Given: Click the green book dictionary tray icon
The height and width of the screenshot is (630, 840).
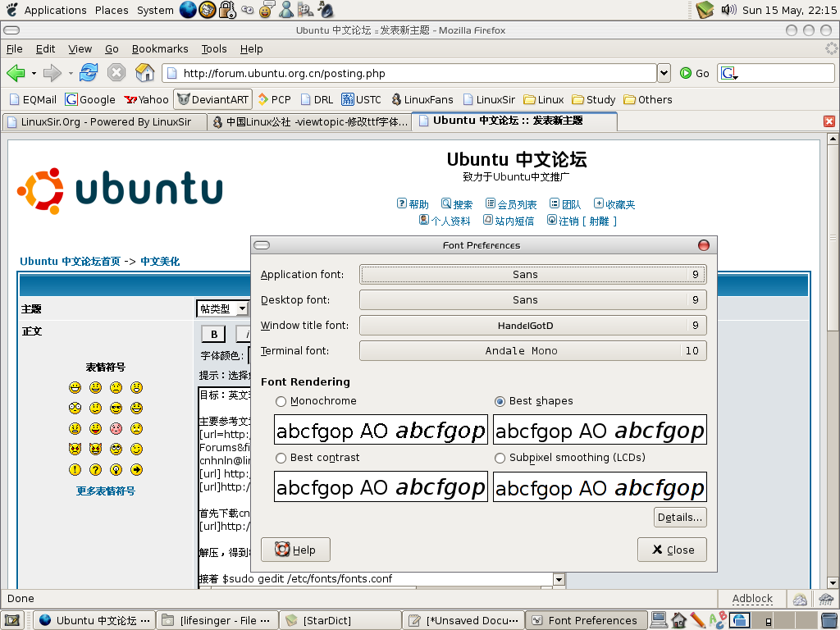Looking at the screenshot, I should 705,10.
